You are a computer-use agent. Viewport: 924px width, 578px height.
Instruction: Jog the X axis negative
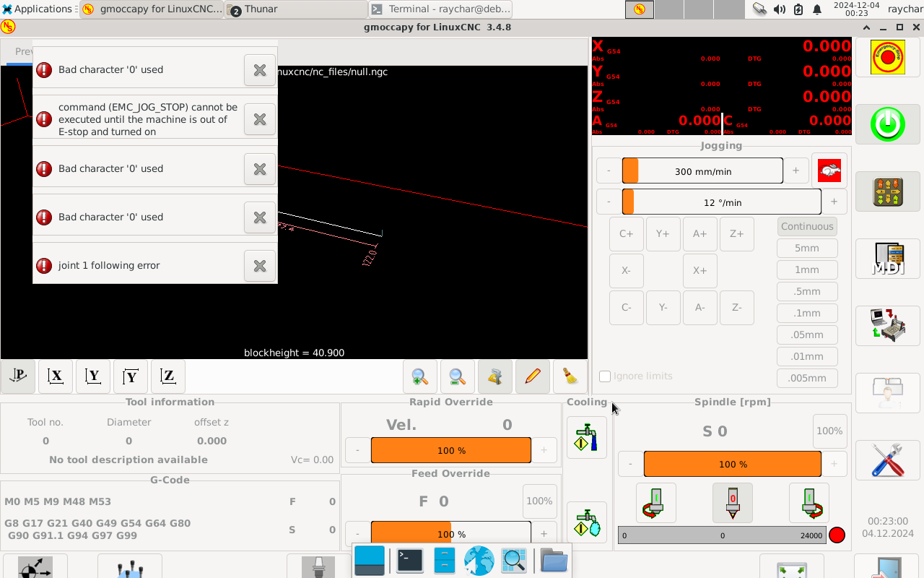[x=627, y=270]
